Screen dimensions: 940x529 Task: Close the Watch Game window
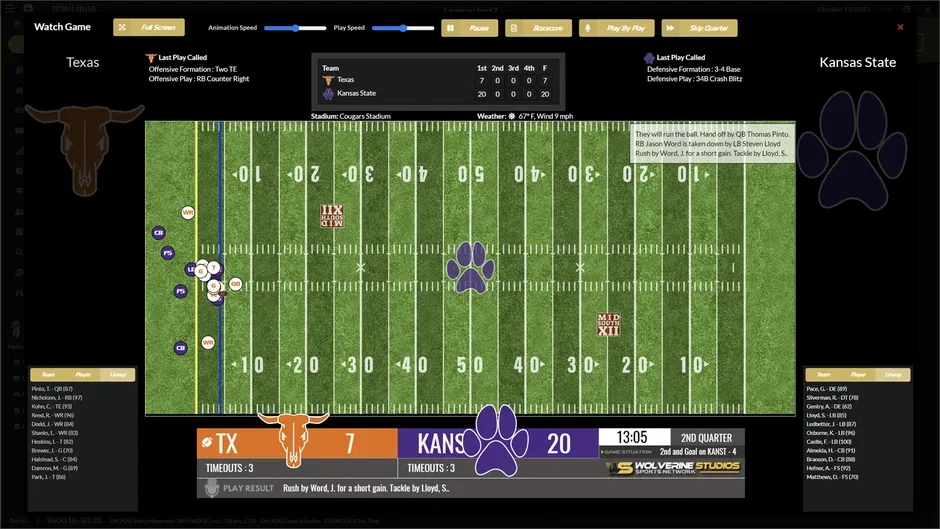tap(900, 27)
